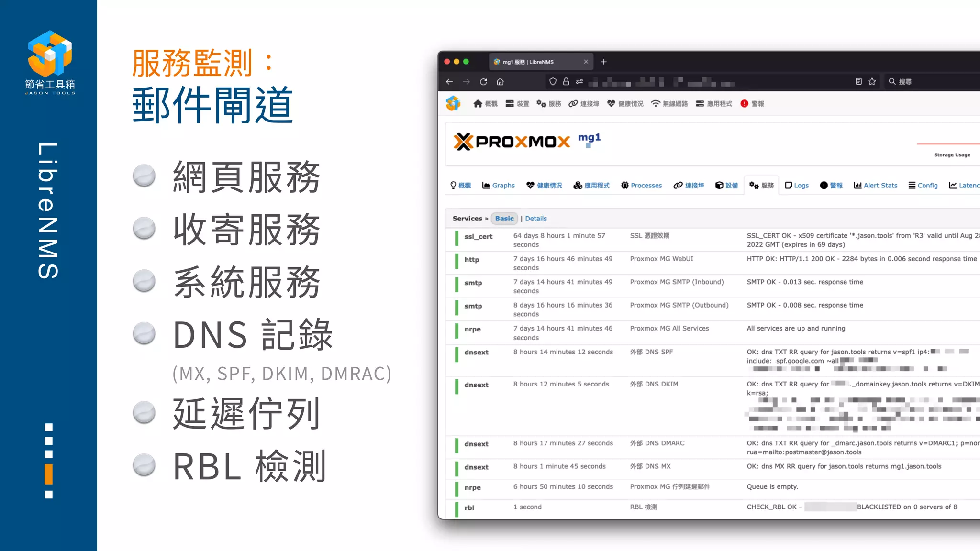Switch to device 概觀 overview tab
980x551 pixels.
click(x=461, y=186)
